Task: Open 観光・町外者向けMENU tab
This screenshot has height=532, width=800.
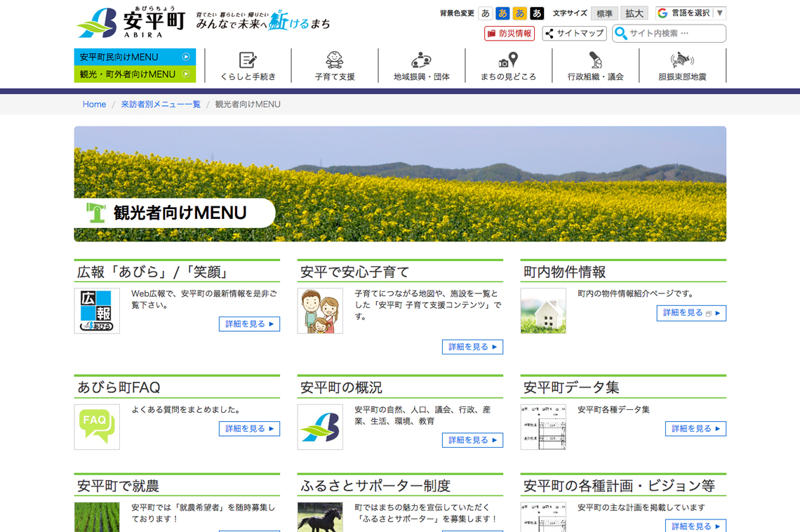Action: pos(135,74)
